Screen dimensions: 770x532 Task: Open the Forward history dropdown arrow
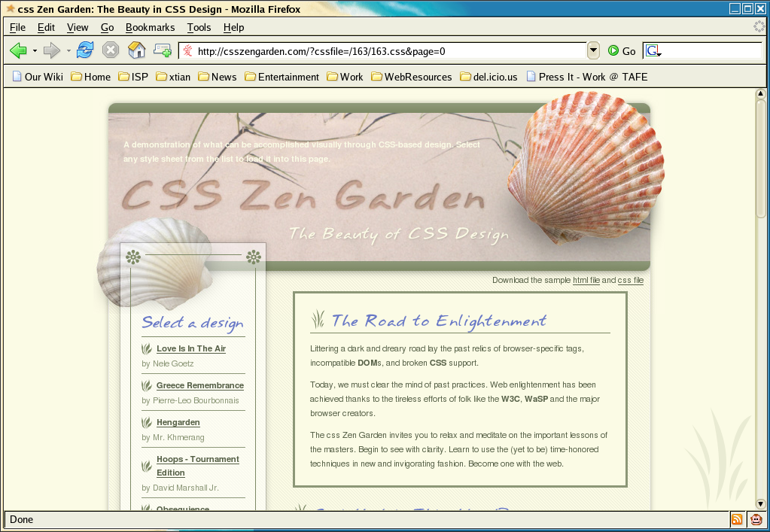coord(68,50)
